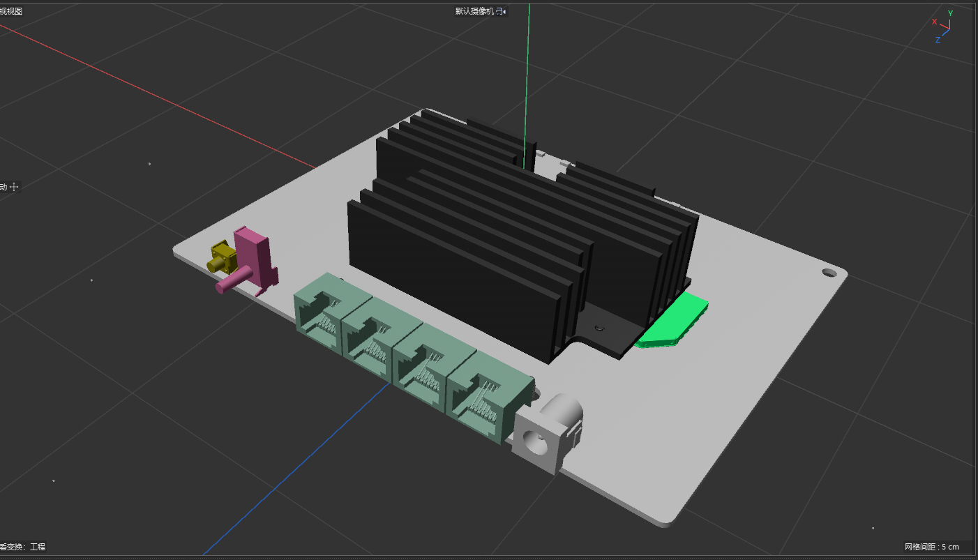
Task: Click the 默认摄像机 camera label
Action: (474, 11)
